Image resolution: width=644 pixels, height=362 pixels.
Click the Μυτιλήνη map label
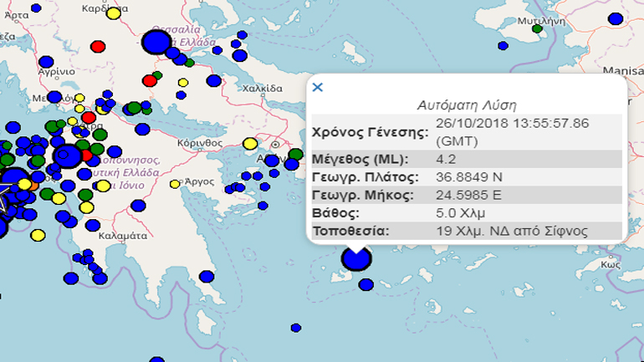541,21
